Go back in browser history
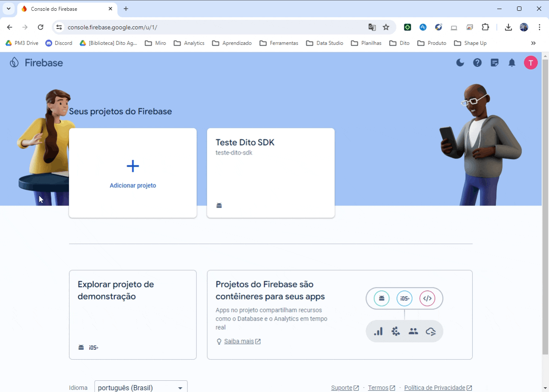The image size is (549, 392). (x=9, y=27)
